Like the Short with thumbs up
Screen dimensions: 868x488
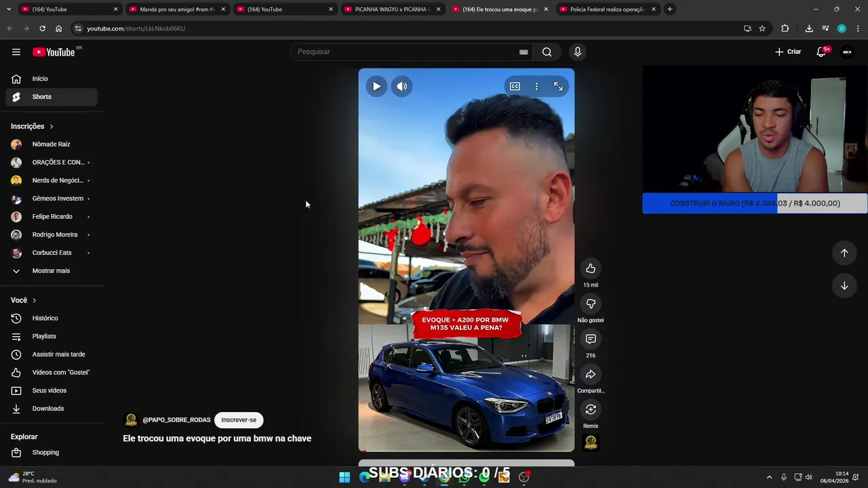591,268
